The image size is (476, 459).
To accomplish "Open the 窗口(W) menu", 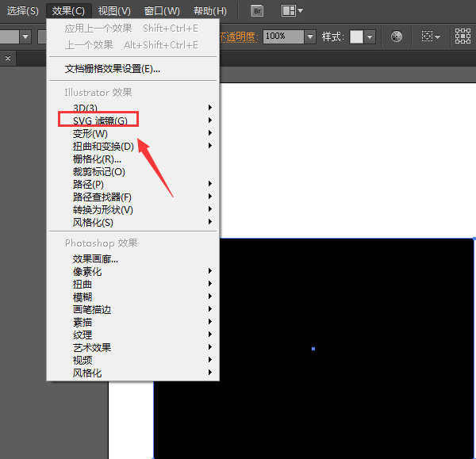I will pos(162,11).
